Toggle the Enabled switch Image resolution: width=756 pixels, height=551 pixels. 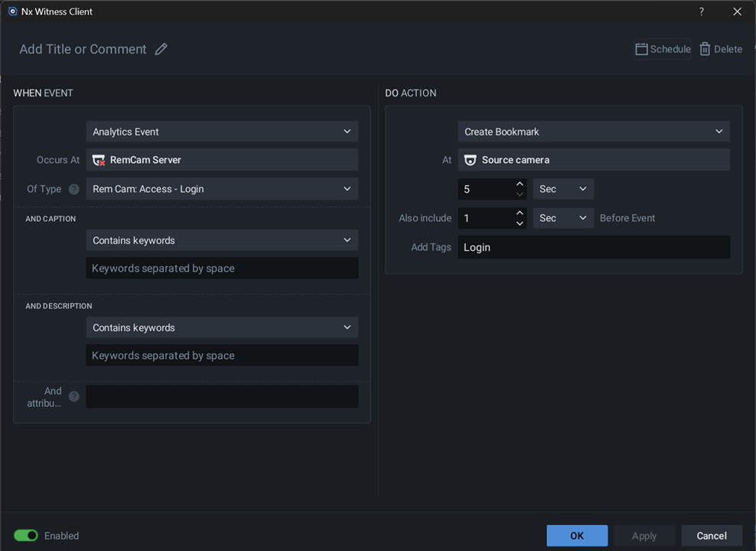click(25, 536)
